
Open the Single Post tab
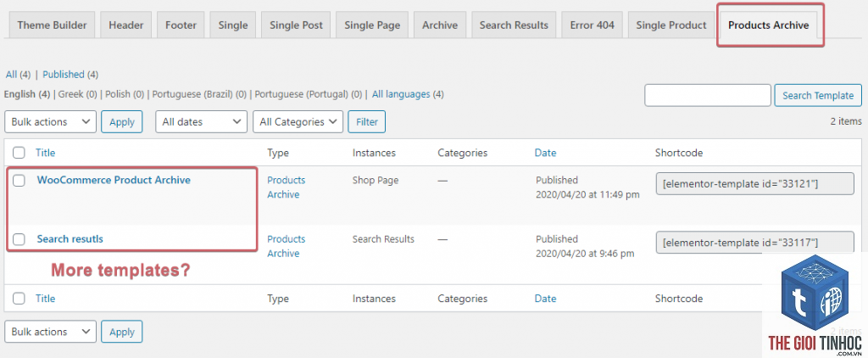(x=296, y=25)
